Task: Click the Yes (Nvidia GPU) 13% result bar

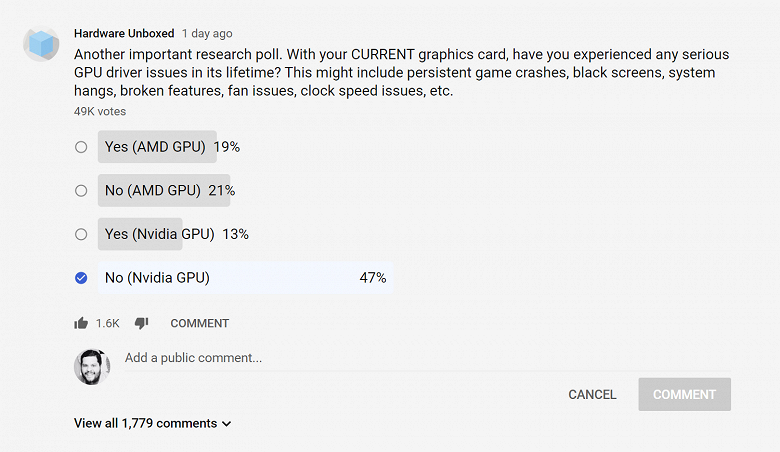Action: point(140,234)
